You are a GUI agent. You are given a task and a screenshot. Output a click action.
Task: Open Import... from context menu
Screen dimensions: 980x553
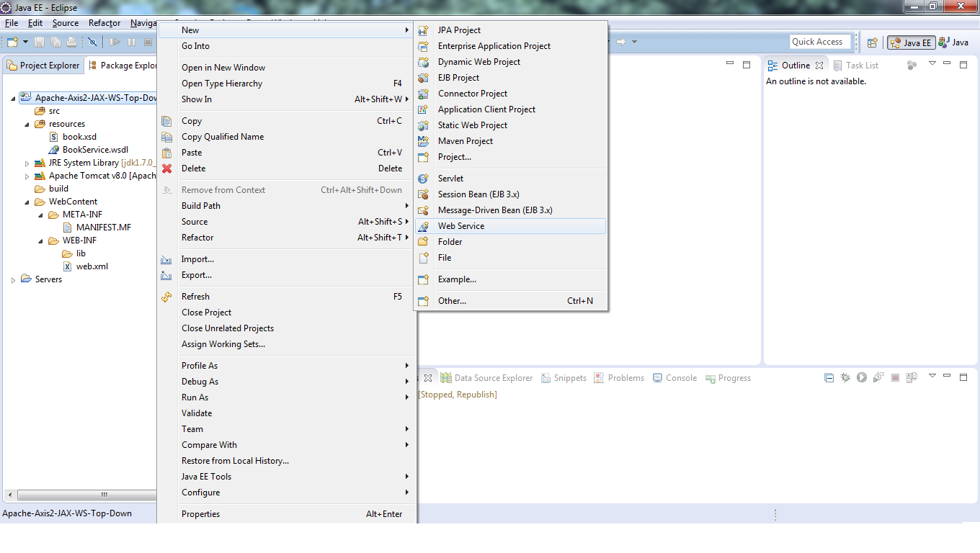tap(285, 259)
